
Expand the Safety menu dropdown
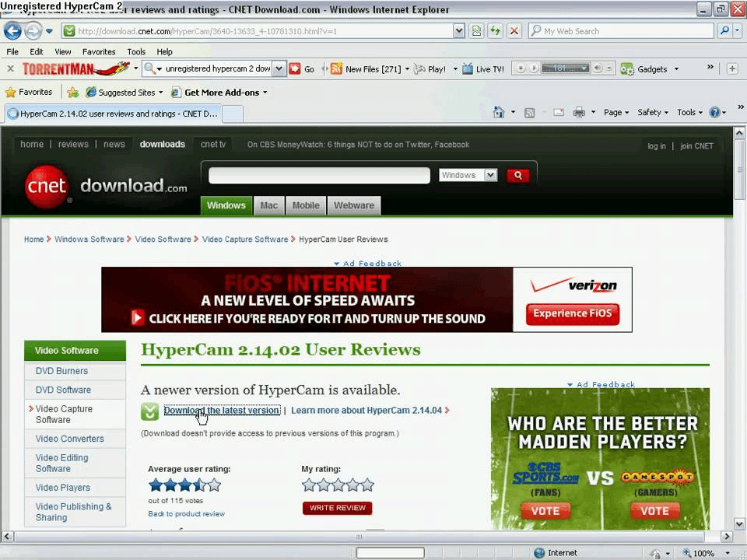[652, 112]
